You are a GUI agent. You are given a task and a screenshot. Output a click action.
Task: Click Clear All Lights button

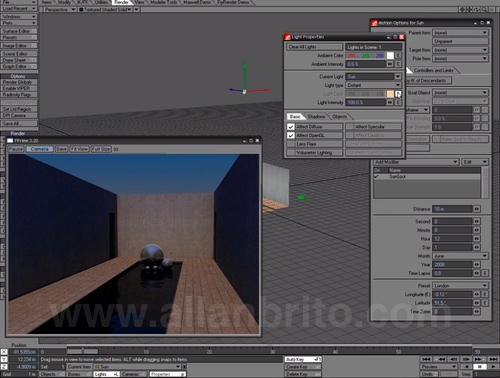coord(314,47)
